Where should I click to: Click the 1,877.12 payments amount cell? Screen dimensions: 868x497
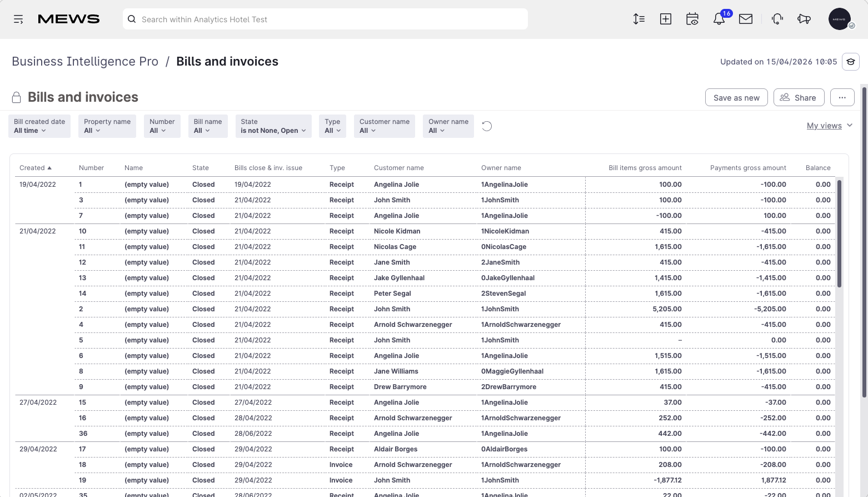[774, 480]
